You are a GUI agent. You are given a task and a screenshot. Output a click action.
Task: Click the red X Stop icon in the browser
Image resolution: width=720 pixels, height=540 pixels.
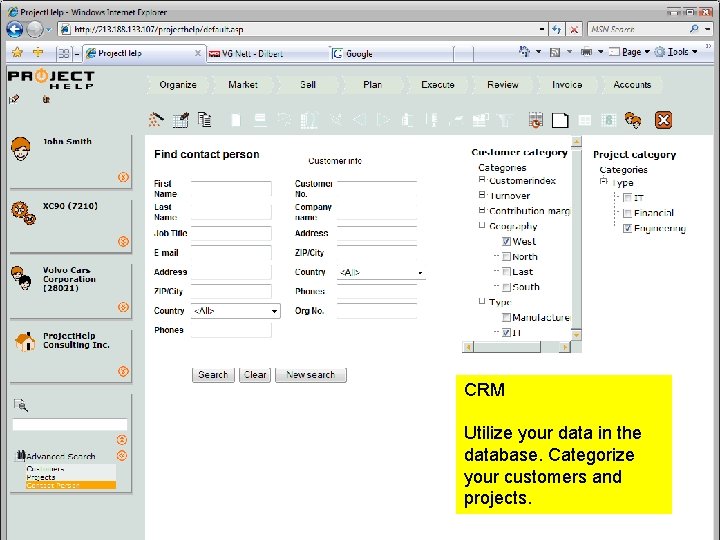coord(574,29)
